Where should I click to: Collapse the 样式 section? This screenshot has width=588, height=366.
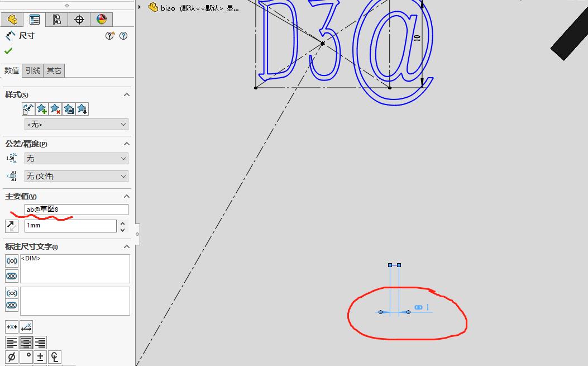tap(127, 94)
